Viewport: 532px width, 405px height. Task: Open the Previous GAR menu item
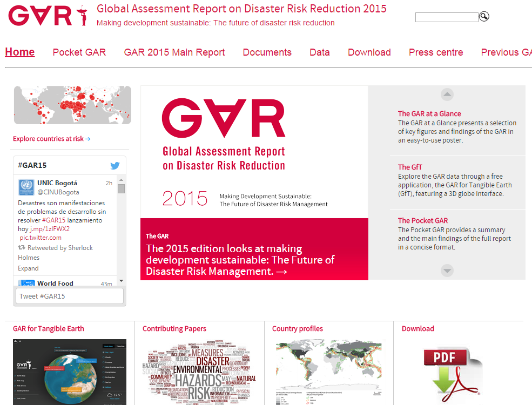506,52
